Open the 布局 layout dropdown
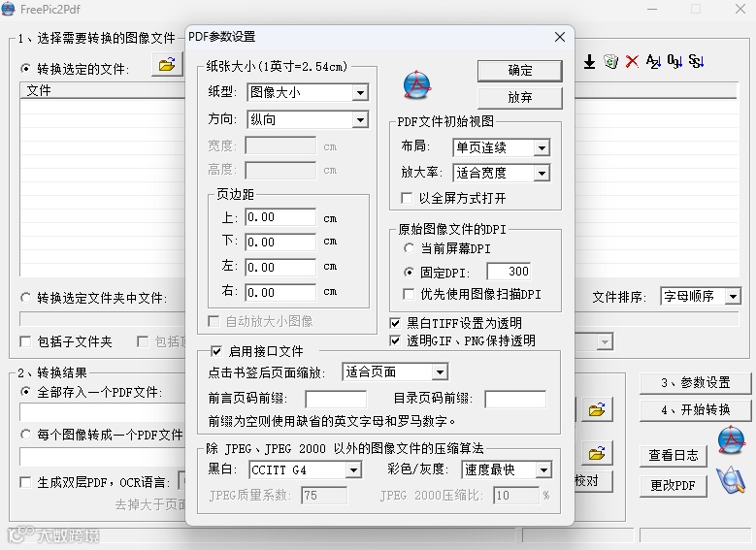The image size is (756, 550). 542,148
